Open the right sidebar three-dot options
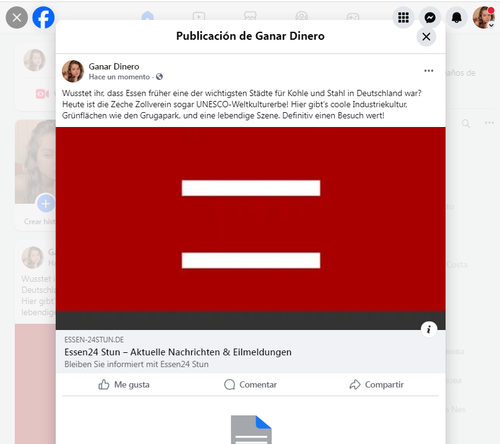Viewport: 500px width, 444px height. pyautogui.click(x=489, y=123)
